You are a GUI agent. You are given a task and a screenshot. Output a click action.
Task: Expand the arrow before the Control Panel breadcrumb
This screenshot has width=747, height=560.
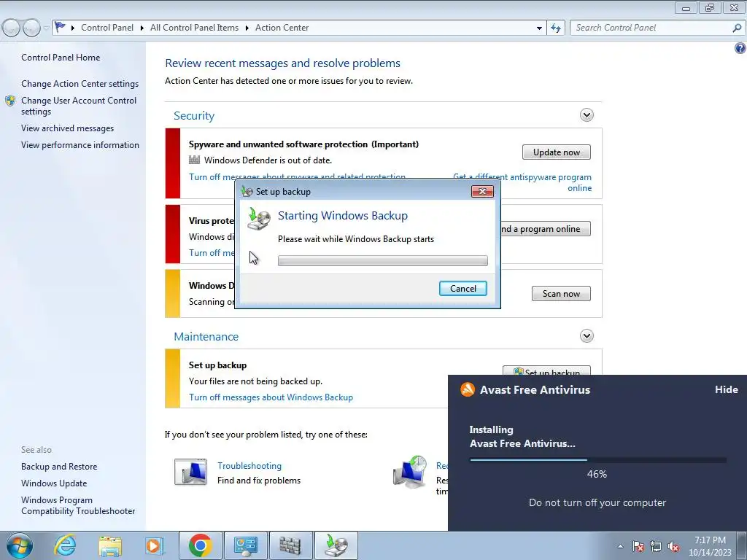point(73,28)
